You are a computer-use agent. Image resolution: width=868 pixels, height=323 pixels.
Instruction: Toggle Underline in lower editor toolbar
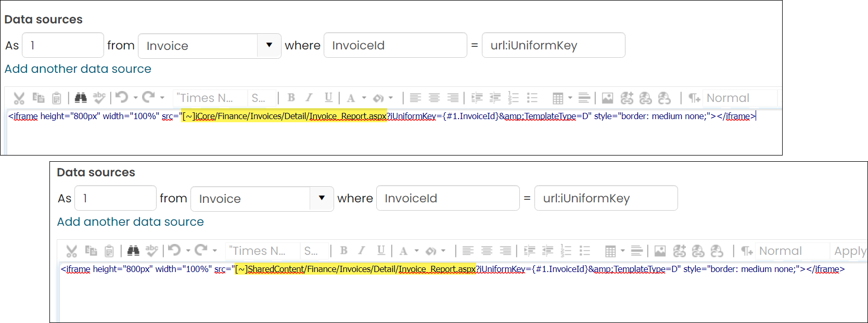[381, 250]
